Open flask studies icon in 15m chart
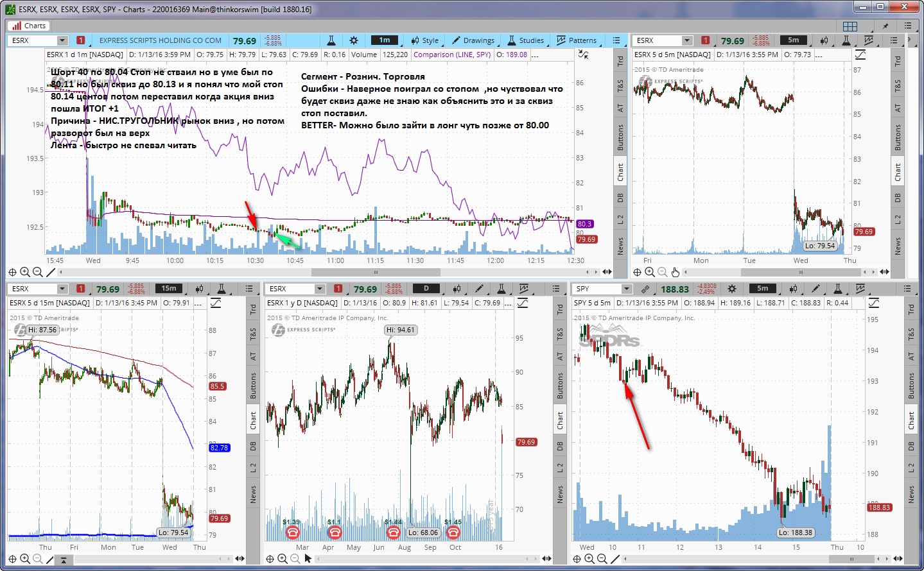The image size is (924, 571). 222,289
